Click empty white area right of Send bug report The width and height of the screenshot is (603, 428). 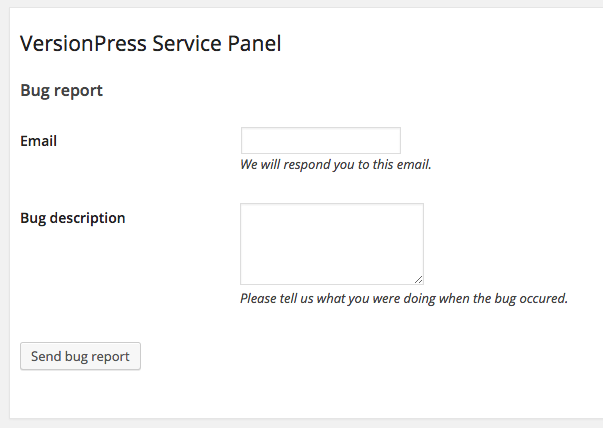pos(350,357)
